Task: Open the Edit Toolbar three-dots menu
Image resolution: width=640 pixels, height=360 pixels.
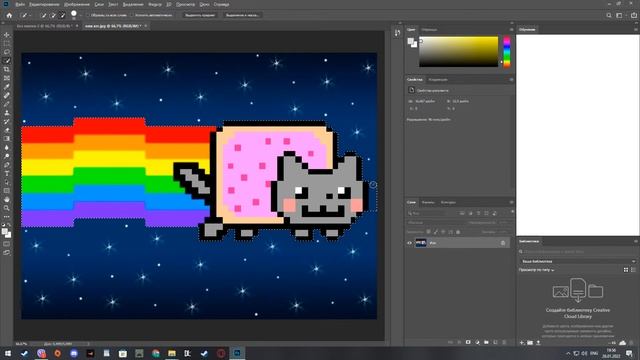Action: [7, 217]
